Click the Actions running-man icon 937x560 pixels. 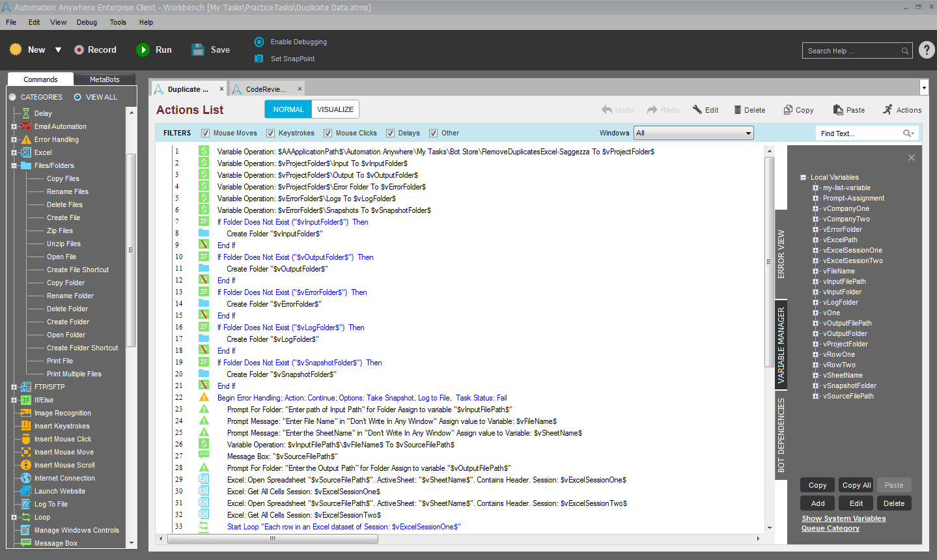tap(888, 110)
